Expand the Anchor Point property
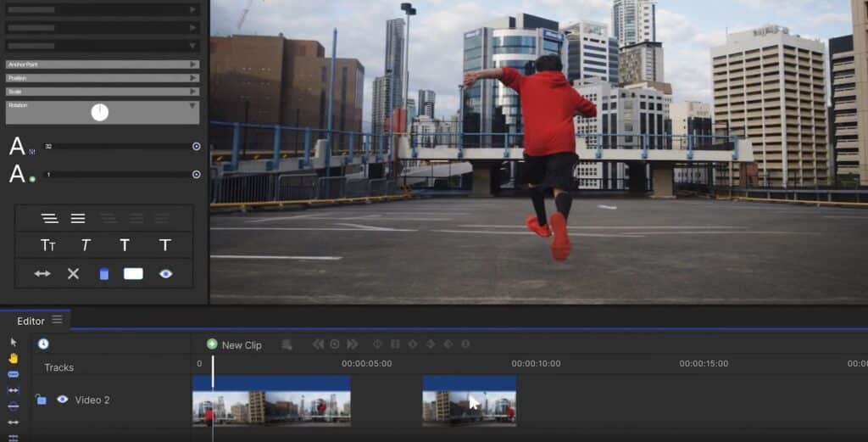868x442 pixels. (x=194, y=64)
